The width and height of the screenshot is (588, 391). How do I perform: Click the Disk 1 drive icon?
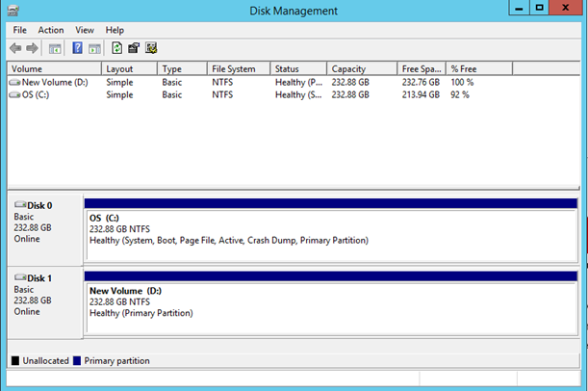[20, 277]
